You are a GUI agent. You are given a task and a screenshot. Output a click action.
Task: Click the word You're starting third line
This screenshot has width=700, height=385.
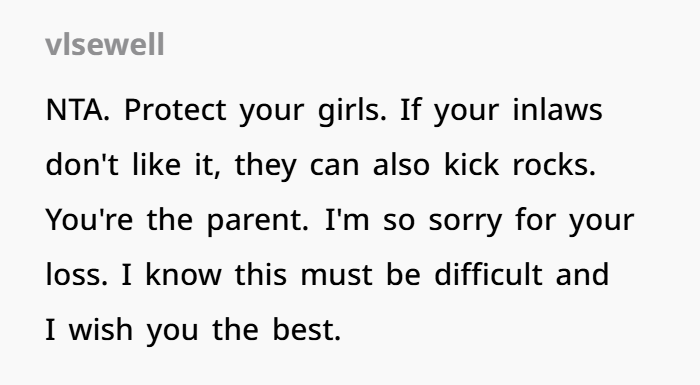[89, 219]
